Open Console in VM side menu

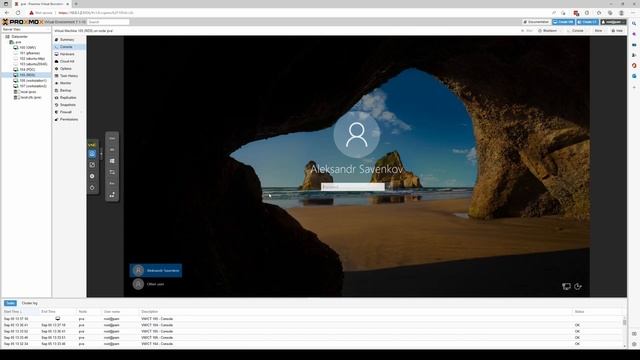tap(66, 47)
